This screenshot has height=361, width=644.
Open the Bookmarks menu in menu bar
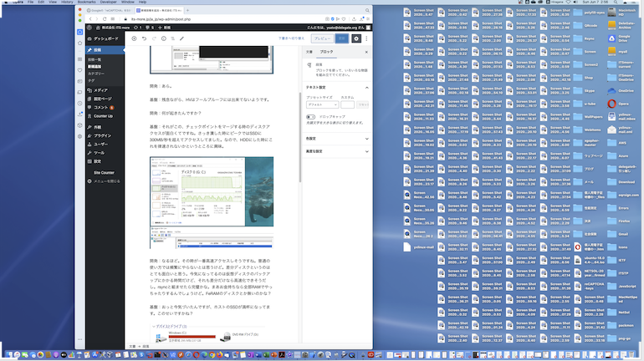(86, 3)
